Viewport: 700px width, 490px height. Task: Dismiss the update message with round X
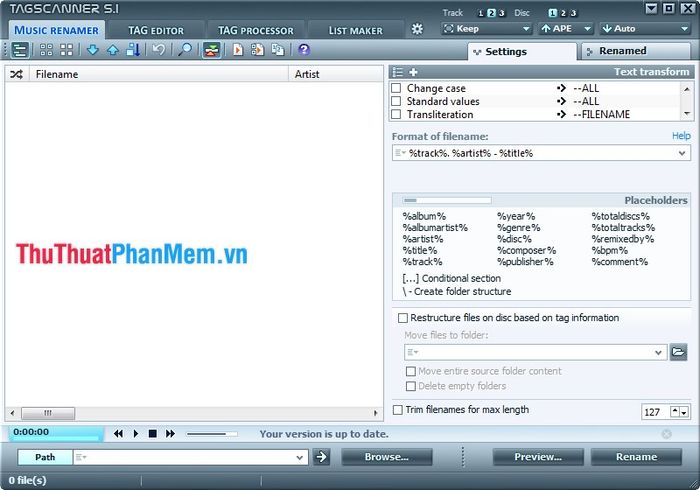(667, 434)
